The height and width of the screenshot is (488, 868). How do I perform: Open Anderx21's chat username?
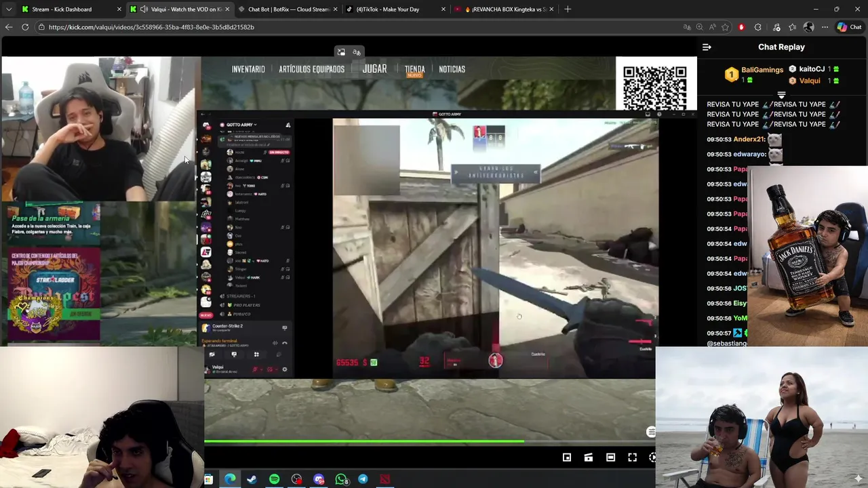point(749,139)
